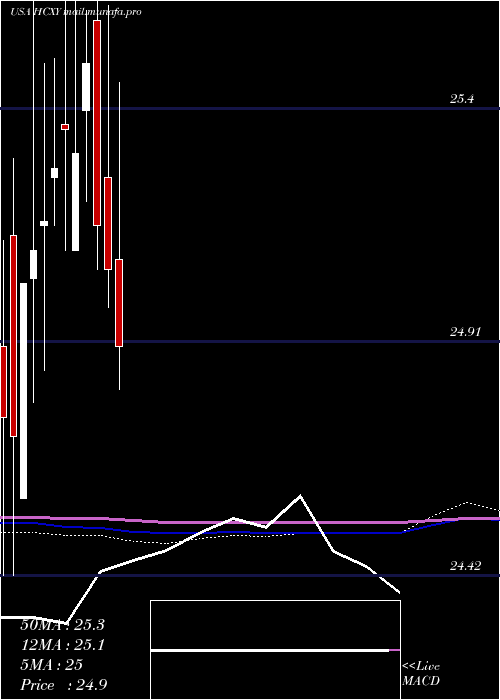The image size is (500, 700).
Task: Click the Price : 24.9 readout
Action: coord(64,685)
